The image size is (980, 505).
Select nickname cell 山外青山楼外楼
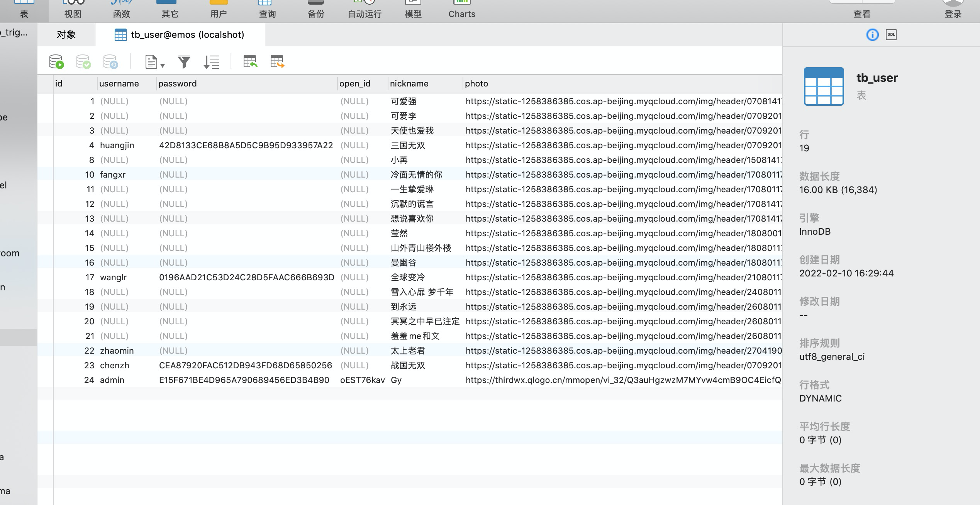point(425,248)
